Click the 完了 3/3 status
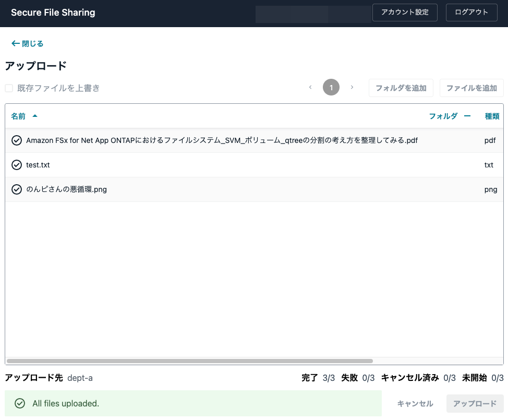508x420 pixels. click(318, 378)
